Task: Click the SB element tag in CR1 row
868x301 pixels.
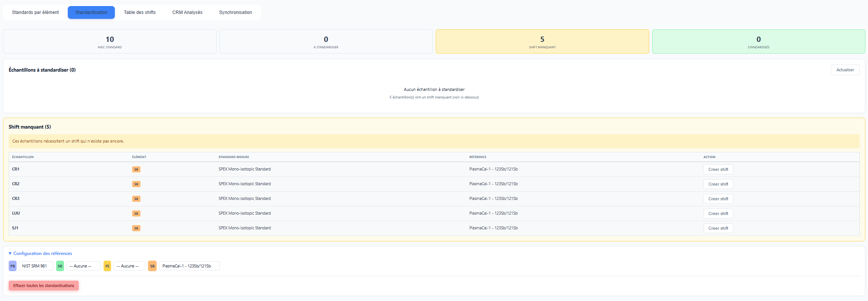Action: [136, 169]
